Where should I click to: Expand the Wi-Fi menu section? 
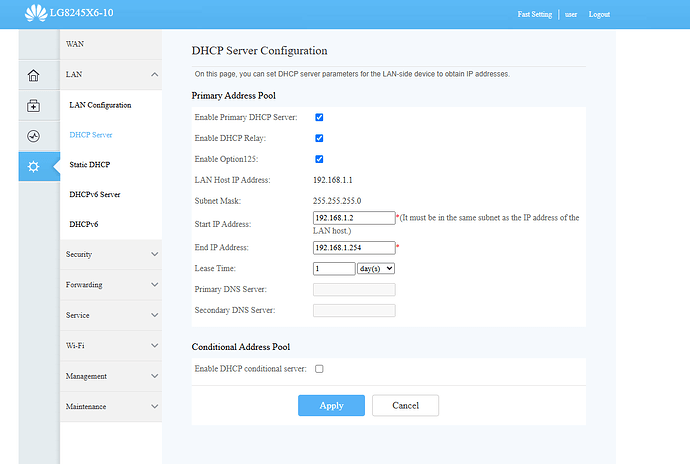coord(111,346)
